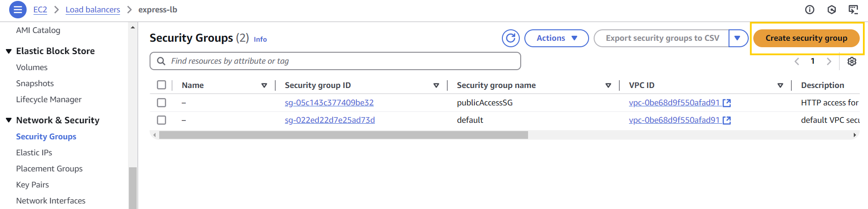The width and height of the screenshot is (868, 209).
Task: Open the Actions dropdown
Action: [x=556, y=38]
